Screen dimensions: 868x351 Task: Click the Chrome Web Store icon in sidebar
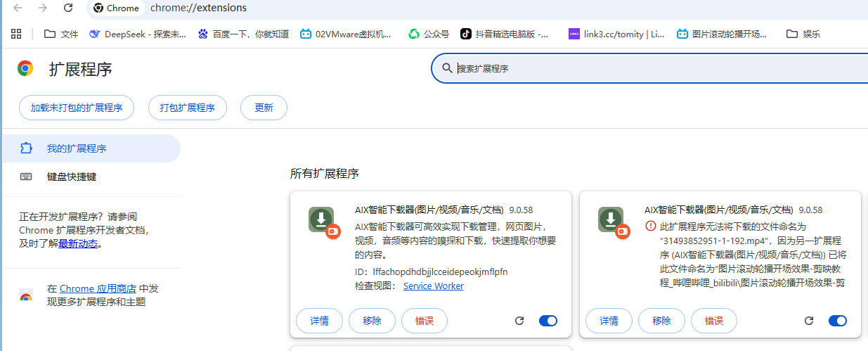click(x=26, y=296)
